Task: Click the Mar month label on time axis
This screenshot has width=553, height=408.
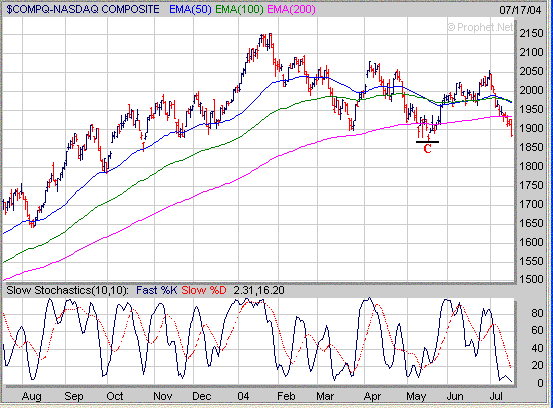Action: [x=325, y=396]
